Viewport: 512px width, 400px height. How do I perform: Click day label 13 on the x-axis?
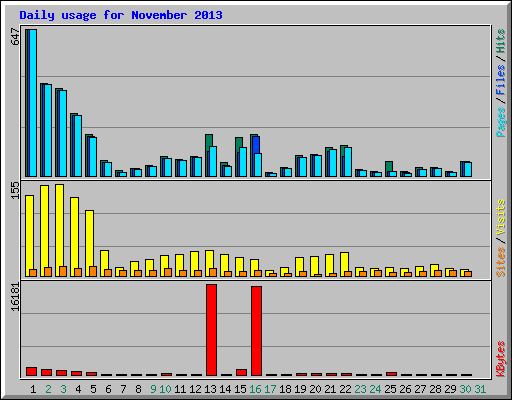[210, 389]
